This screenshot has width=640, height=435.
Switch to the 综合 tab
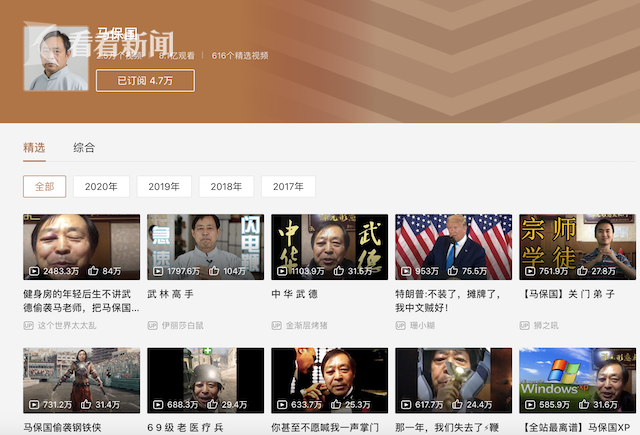(x=84, y=147)
